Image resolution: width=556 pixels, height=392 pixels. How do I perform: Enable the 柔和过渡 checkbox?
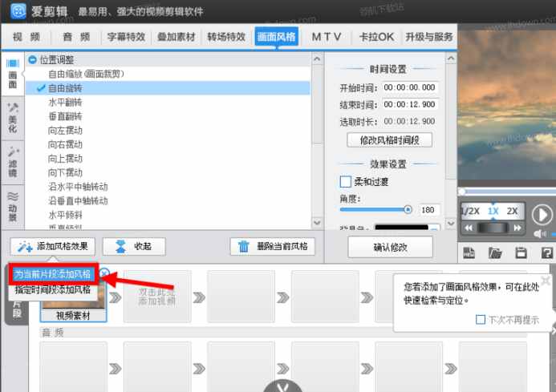pos(346,182)
